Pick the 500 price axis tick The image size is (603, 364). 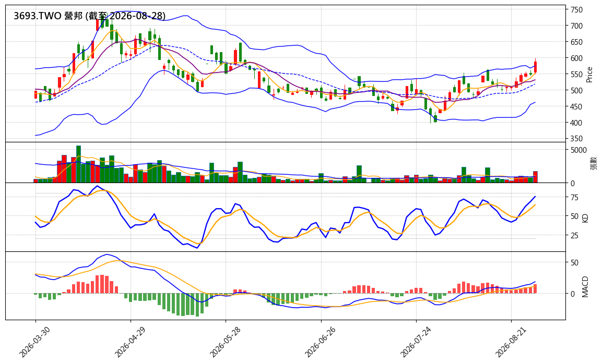pyautogui.click(x=576, y=90)
